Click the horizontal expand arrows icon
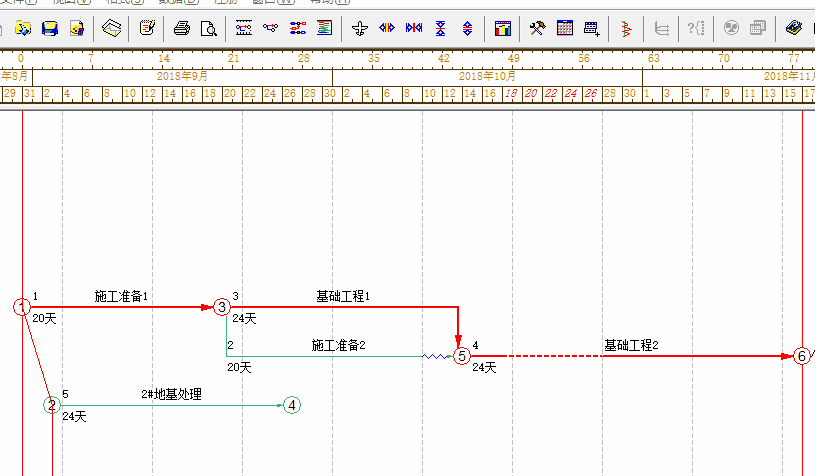 pos(386,28)
